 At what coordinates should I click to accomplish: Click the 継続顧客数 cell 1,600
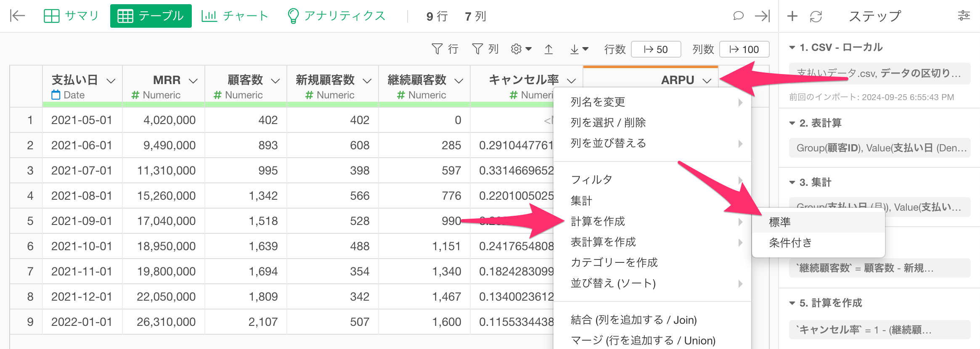[x=424, y=322]
